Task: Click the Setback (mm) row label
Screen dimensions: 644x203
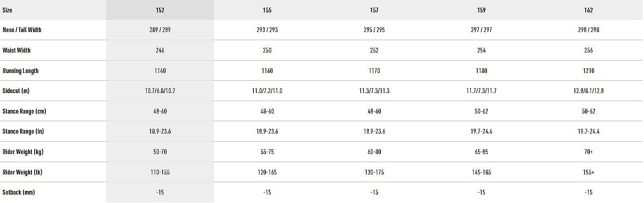Action: click(x=18, y=192)
